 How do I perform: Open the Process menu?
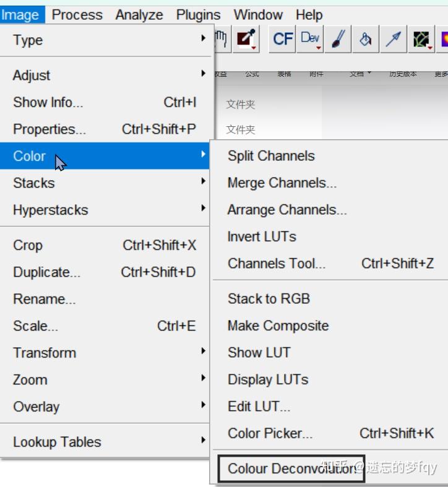[x=77, y=15]
